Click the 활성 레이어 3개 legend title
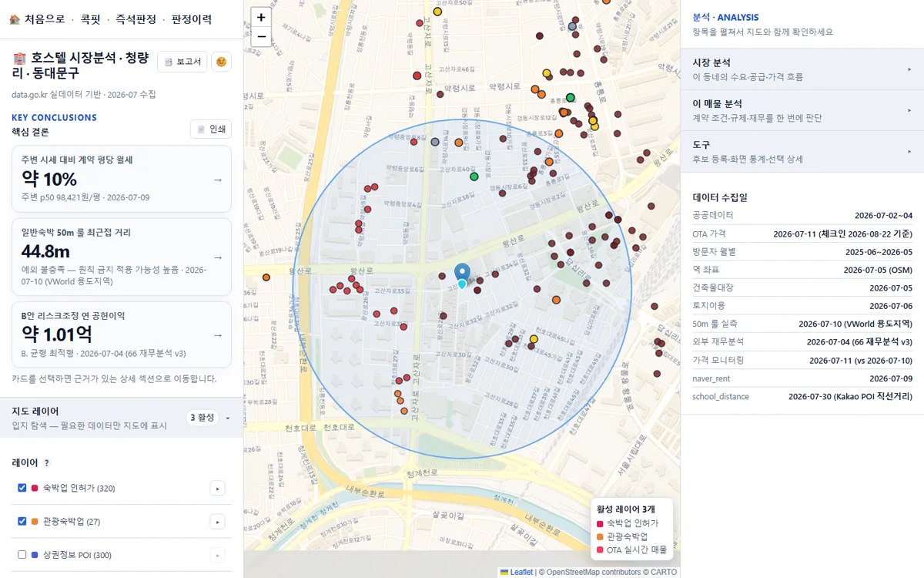The image size is (924, 578). 626,509
